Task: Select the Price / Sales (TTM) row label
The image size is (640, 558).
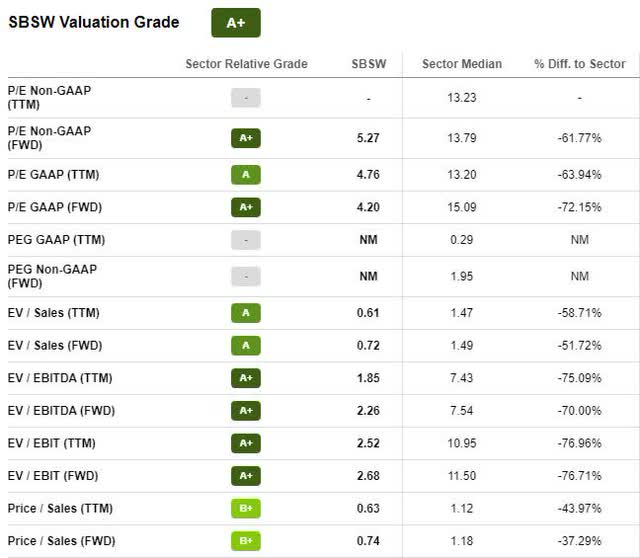Action: tap(60, 508)
